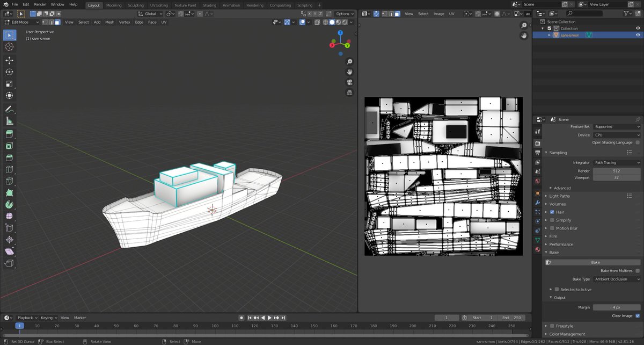Click the Render samples 512 field
The width and height of the screenshot is (644, 345).
click(617, 171)
